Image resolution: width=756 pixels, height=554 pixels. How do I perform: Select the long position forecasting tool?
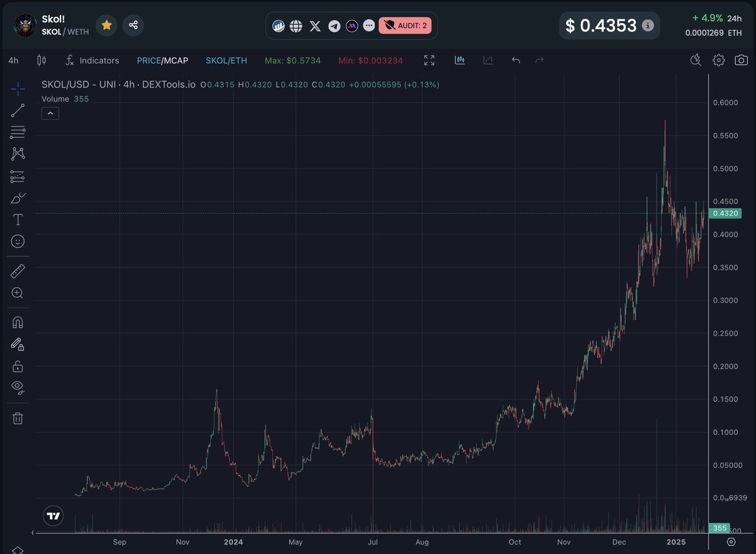[18, 176]
